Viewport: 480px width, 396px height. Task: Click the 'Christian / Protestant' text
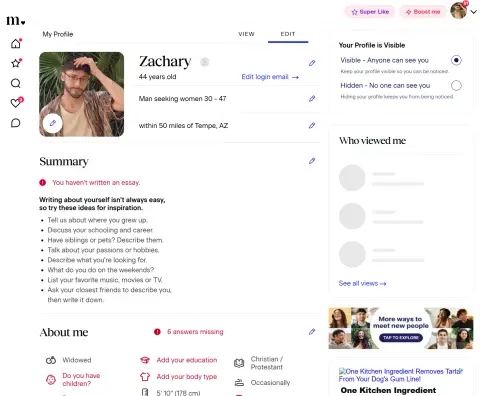click(267, 363)
